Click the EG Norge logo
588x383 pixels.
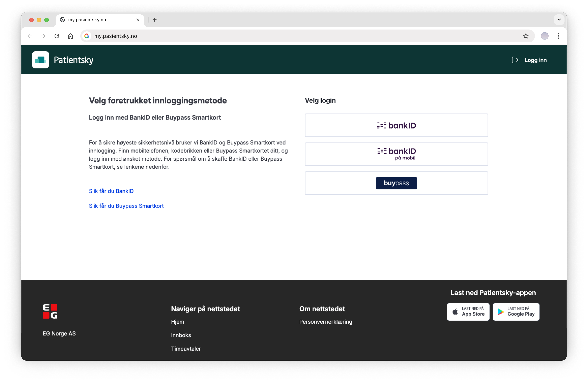[x=50, y=311]
